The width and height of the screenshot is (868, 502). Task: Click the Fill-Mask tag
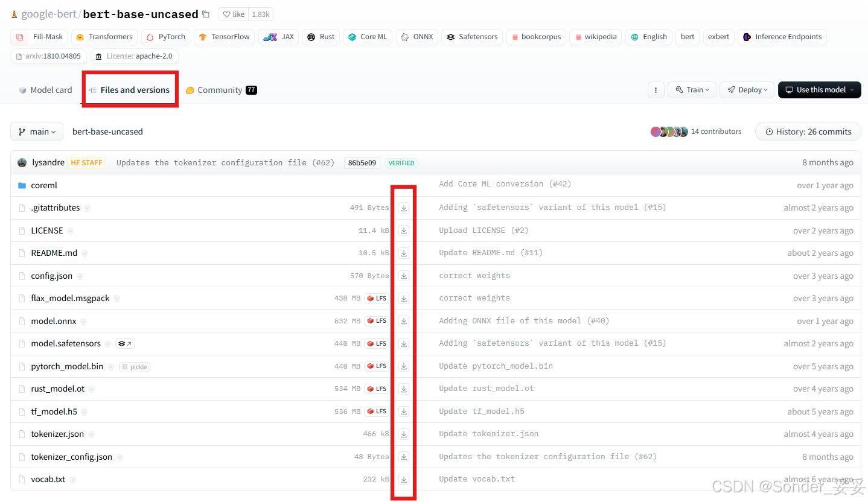pos(39,37)
